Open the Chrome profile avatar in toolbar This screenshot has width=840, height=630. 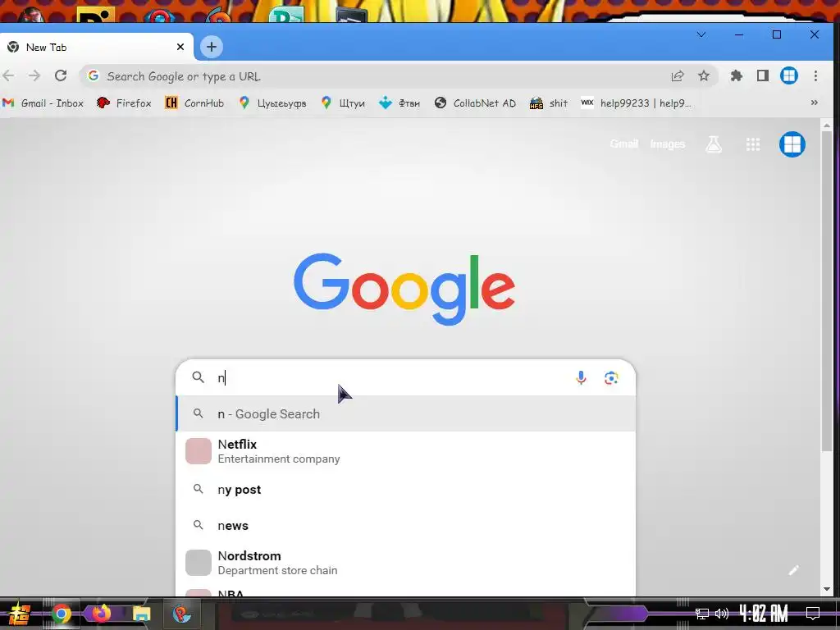point(789,76)
